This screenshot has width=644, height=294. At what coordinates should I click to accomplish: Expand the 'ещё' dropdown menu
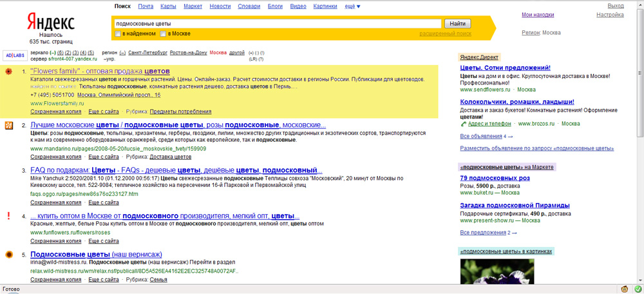coord(352,6)
